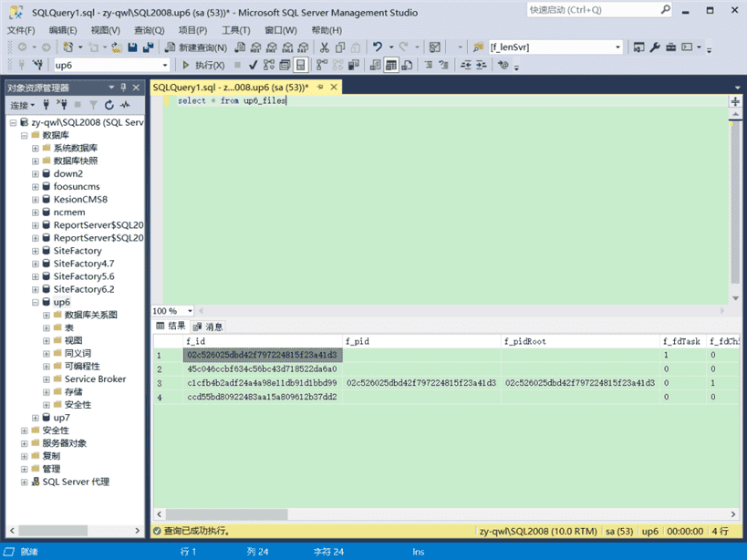Expand the up7 database node
This screenshot has width=747, height=560.
[x=35, y=418]
